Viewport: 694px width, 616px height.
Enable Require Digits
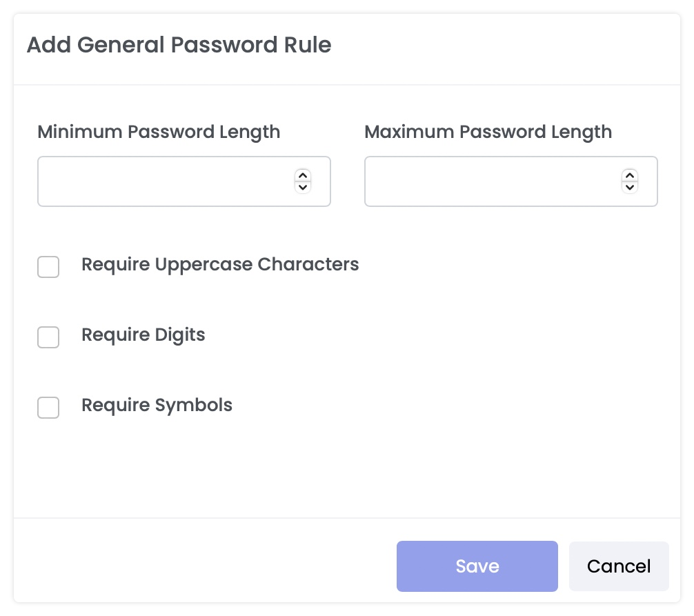pyautogui.click(x=48, y=337)
